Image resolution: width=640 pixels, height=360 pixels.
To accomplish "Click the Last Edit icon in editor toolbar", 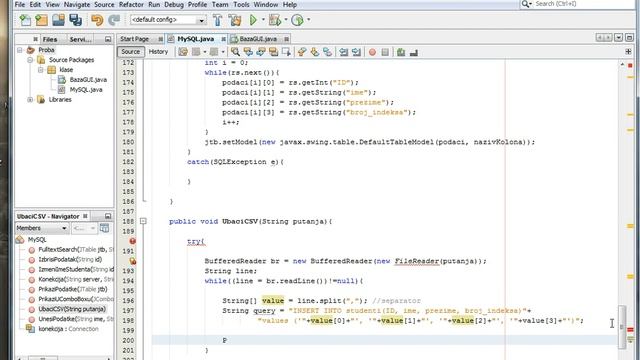I will (183, 52).
